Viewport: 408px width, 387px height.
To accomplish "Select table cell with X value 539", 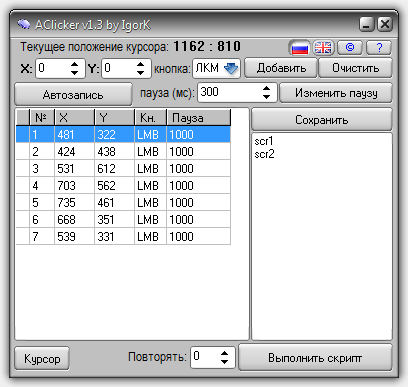I will [x=74, y=237].
